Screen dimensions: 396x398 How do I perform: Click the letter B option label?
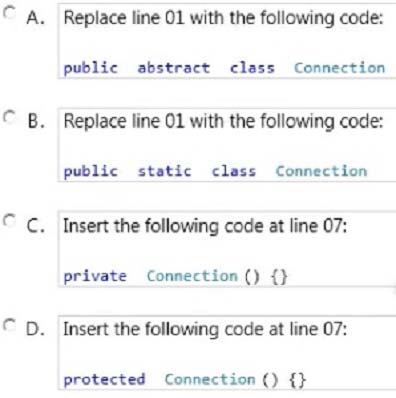36,121
